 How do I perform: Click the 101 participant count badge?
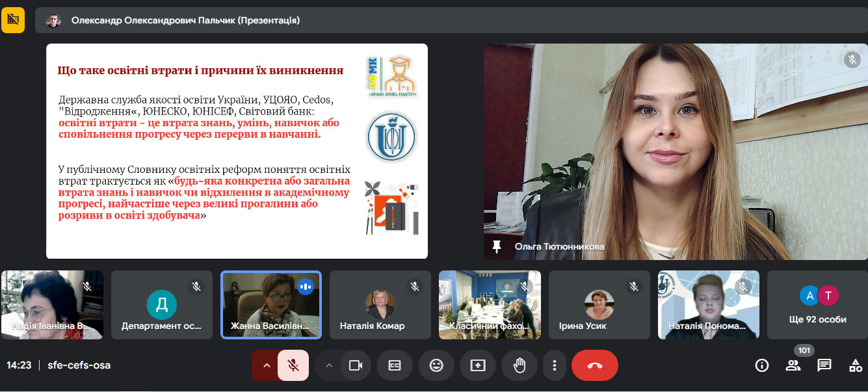pyautogui.click(x=804, y=350)
